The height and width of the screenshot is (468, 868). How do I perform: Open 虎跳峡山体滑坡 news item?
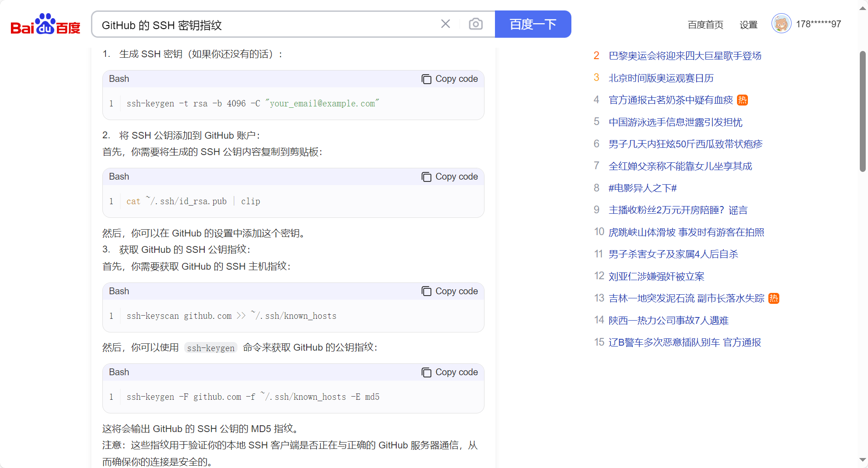pyautogui.click(x=686, y=232)
